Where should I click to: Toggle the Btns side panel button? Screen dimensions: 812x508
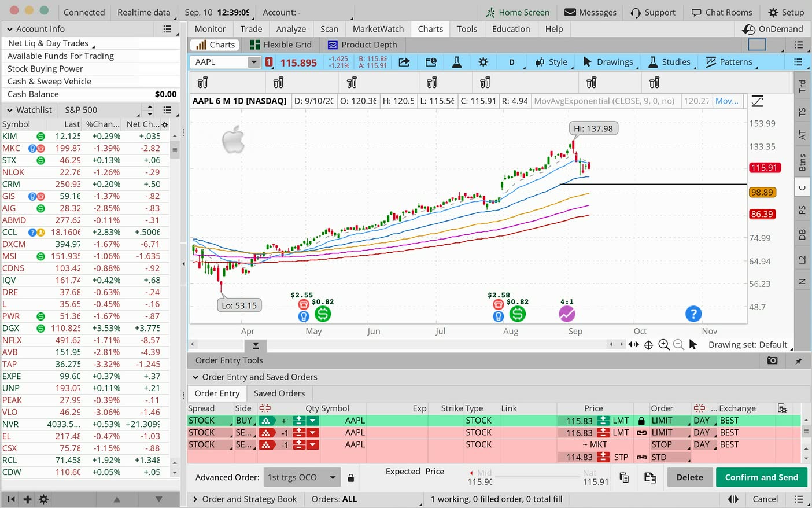tap(802, 163)
